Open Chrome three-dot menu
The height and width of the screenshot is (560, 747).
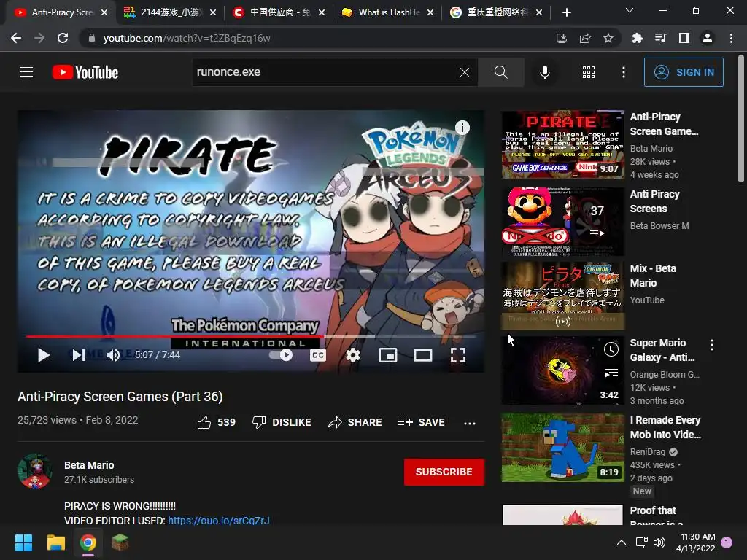[731, 38]
